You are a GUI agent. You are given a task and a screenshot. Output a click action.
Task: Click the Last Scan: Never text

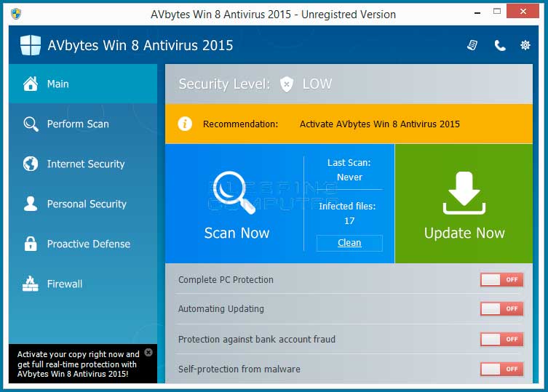[349, 169]
